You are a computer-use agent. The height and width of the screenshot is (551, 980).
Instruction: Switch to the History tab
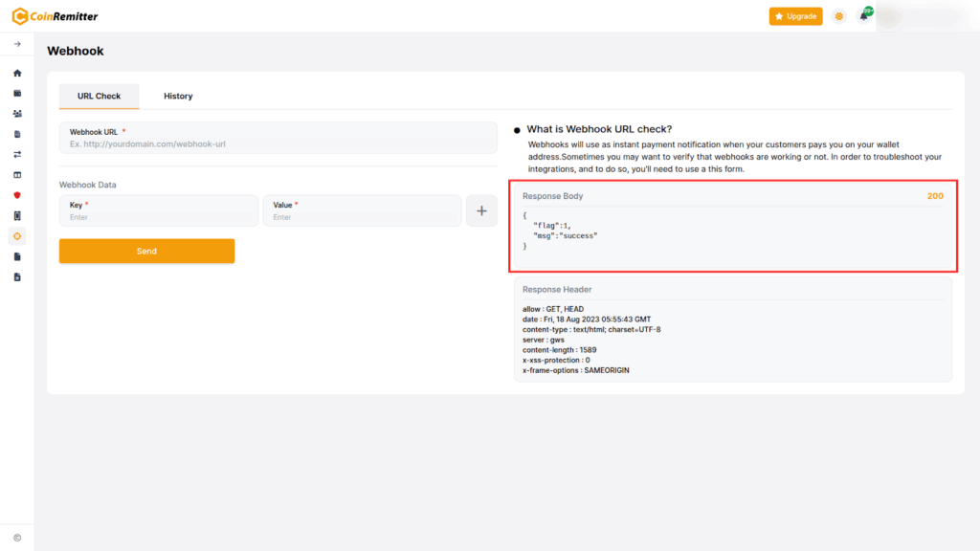pyautogui.click(x=178, y=97)
